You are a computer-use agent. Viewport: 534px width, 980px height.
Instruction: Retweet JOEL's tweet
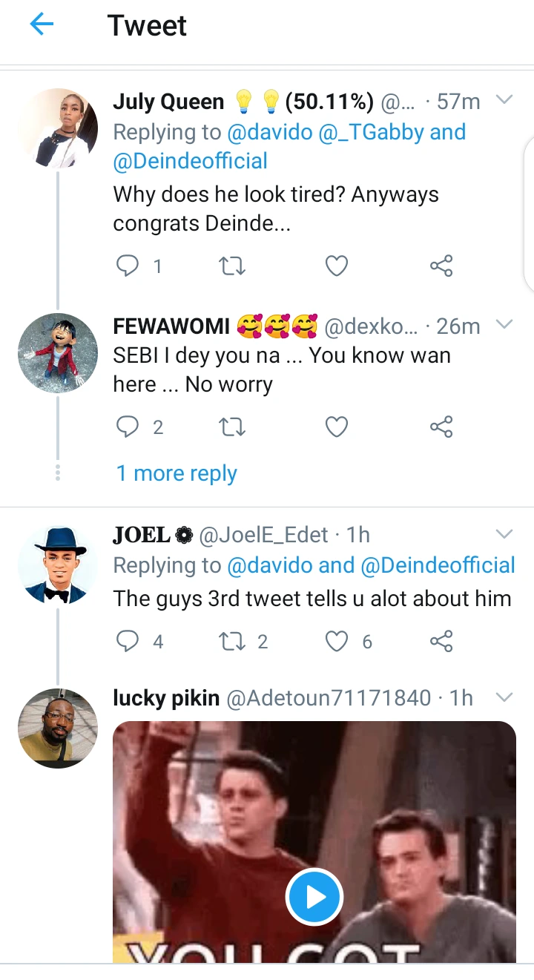233,641
